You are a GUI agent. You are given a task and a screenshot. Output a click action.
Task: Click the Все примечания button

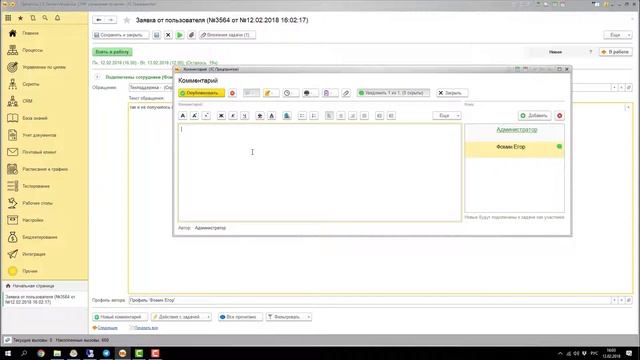pyautogui.click(x=240, y=317)
